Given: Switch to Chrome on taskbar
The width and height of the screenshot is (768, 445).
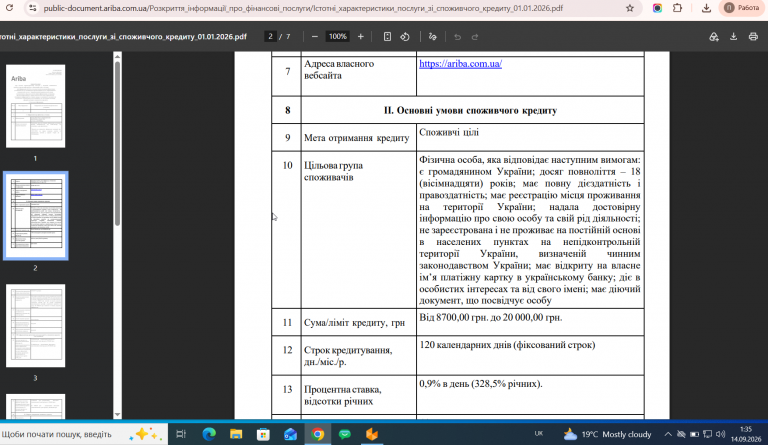Looking at the screenshot, I should click(317, 434).
